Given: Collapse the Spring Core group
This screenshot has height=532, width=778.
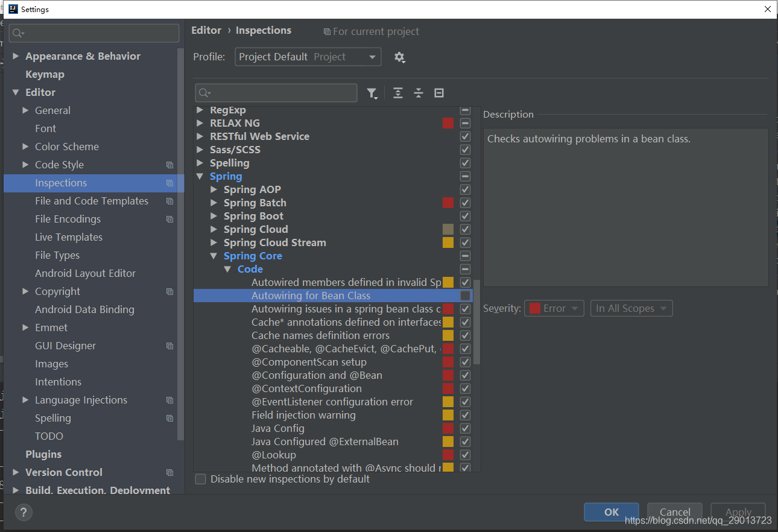Looking at the screenshot, I should [x=213, y=256].
